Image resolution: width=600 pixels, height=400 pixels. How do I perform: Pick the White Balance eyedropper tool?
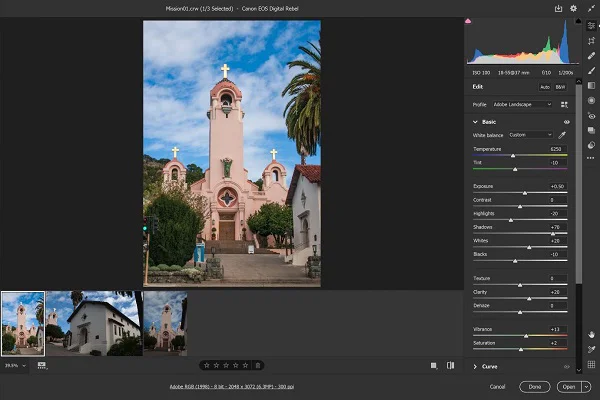point(562,134)
